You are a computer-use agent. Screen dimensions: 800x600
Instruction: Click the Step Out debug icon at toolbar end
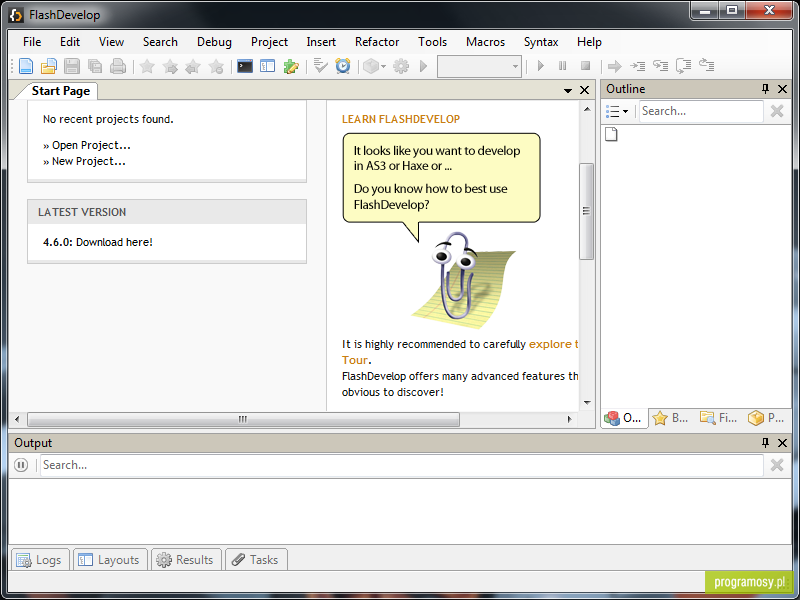point(707,65)
